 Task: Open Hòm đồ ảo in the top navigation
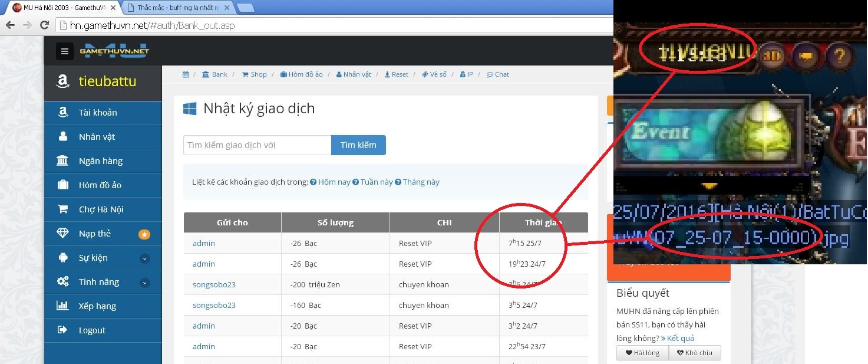302,74
